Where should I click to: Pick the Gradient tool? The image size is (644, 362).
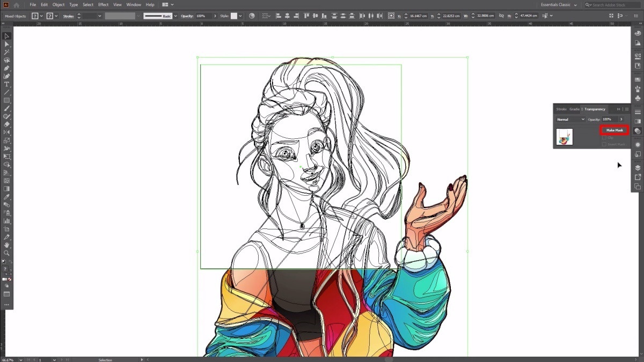[7, 189]
